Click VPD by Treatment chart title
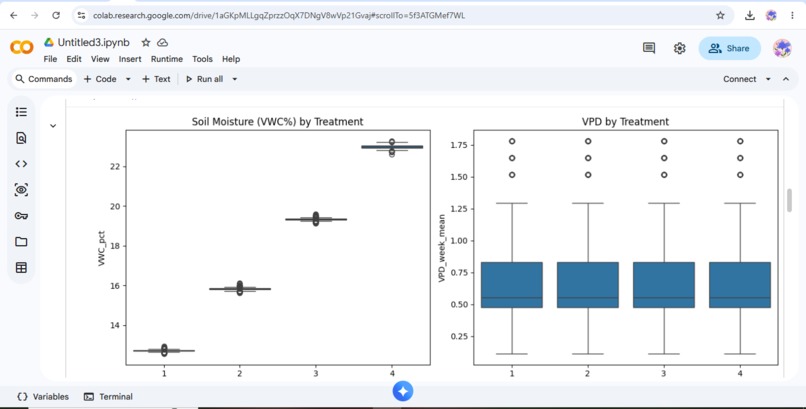This screenshot has height=409, width=806. (625, 122)
